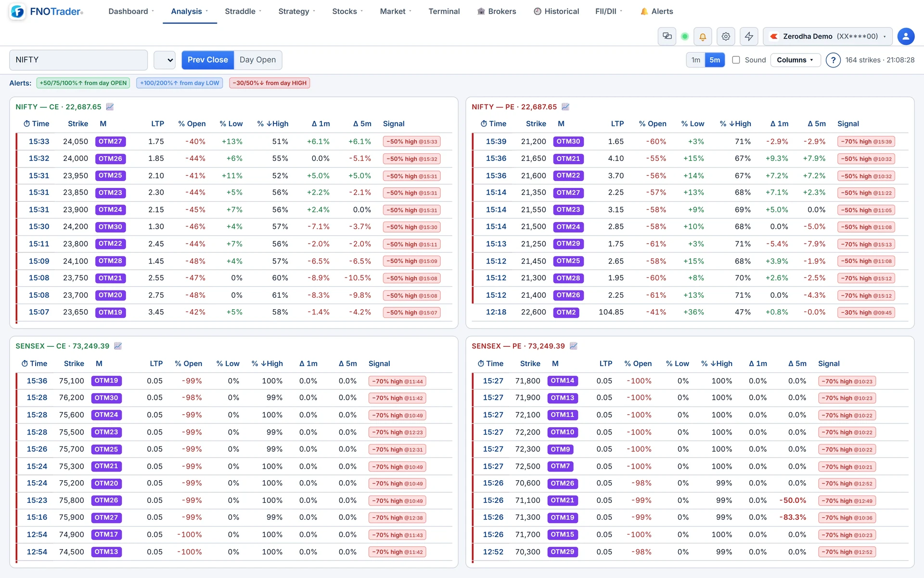The height and width of the screenshot is (578, 924).
Task: Open the Analysis tab
Action: pos(190,11)
